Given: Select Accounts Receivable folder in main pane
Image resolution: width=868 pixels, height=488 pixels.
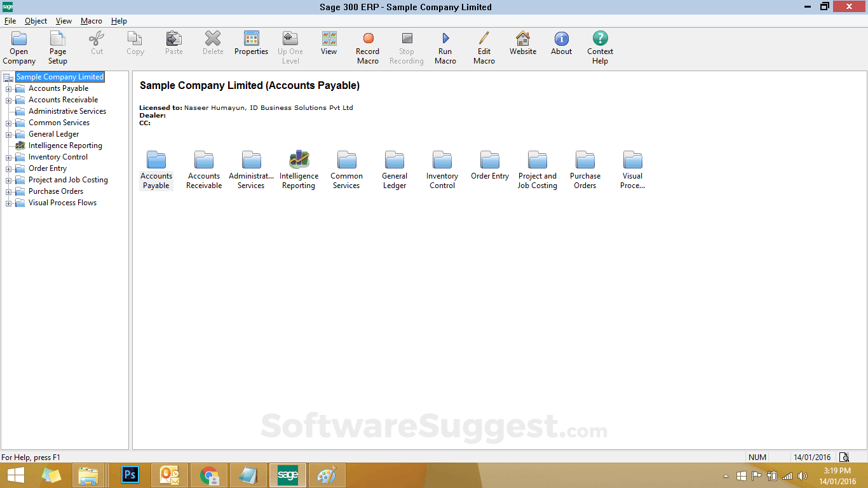Looking at the screenshot, I should [x=204, y=170].
